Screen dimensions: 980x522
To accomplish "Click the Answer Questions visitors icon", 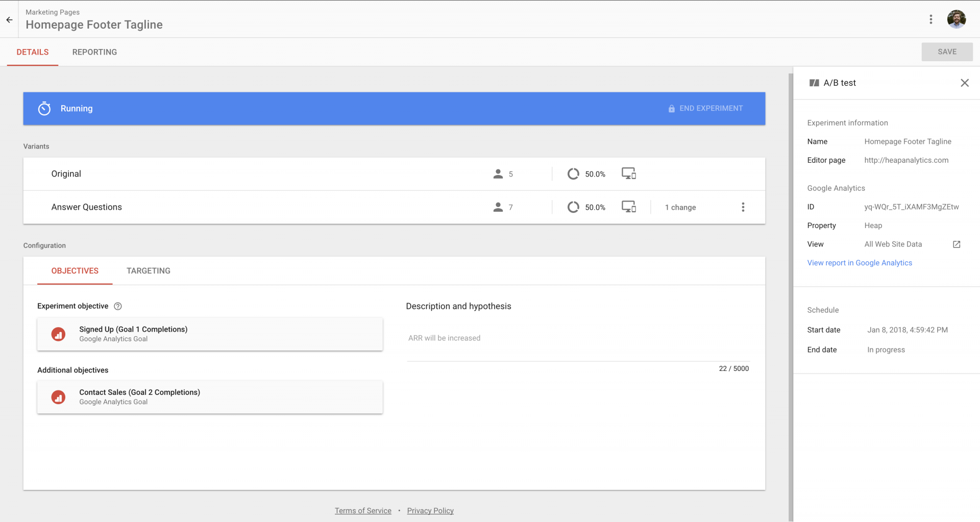I will coord(498,207).
